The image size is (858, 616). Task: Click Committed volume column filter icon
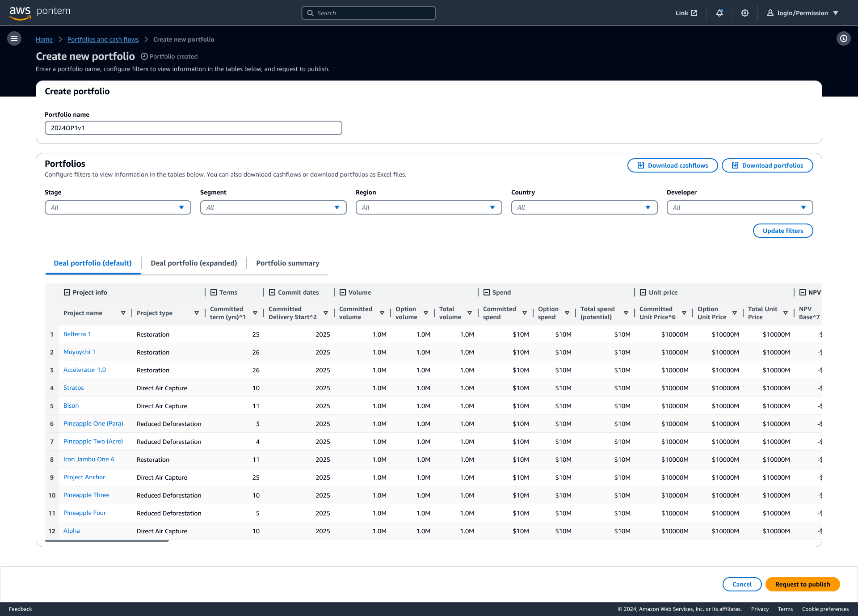coord(382,313)
